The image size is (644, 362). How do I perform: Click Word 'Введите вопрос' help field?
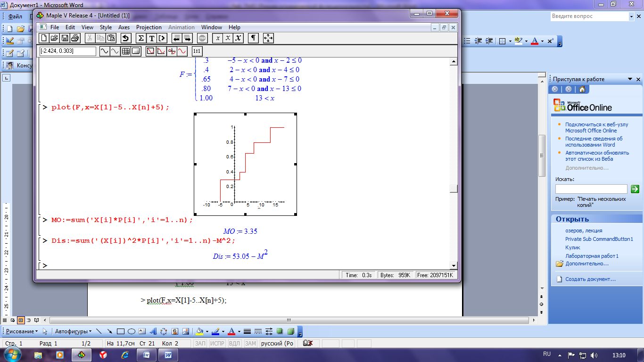(589, 16)
